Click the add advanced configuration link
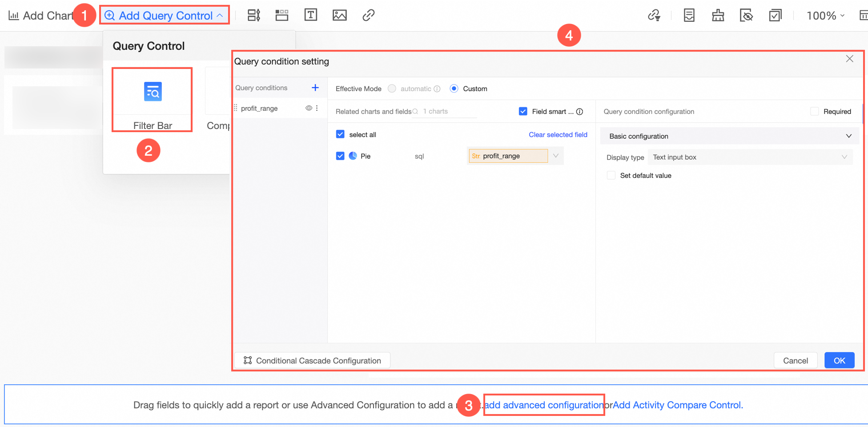The width and height of the screenshot is (868, 427). pyautogui.click(x=544, y=405)
